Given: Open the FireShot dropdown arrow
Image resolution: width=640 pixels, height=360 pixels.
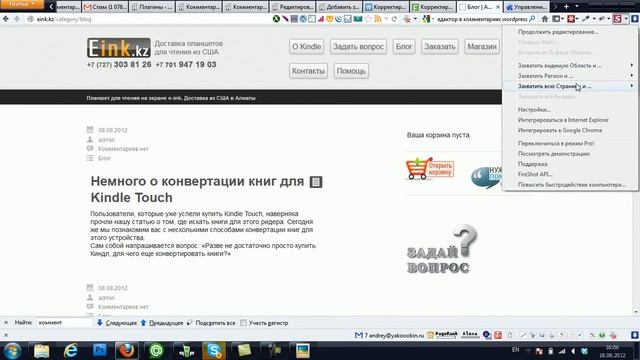Looking at the screenshot, I should 626,19.
